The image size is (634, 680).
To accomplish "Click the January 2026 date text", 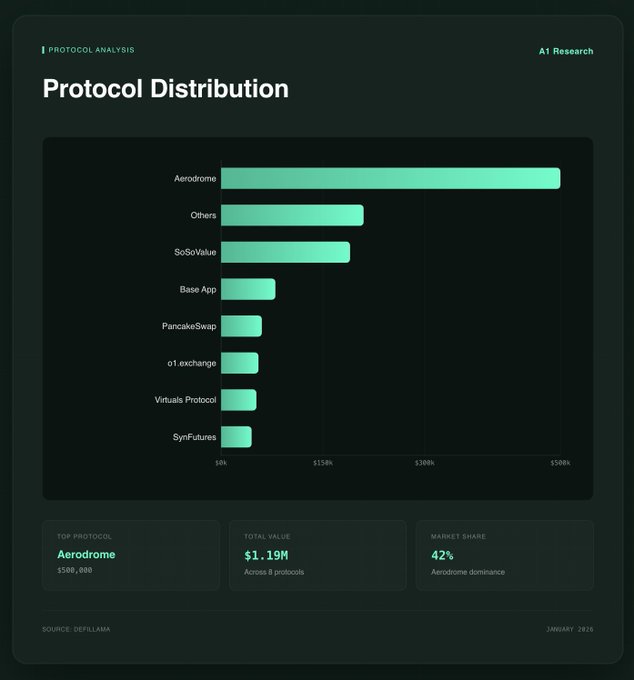I will pyautogui.click(x=569, y=629).
